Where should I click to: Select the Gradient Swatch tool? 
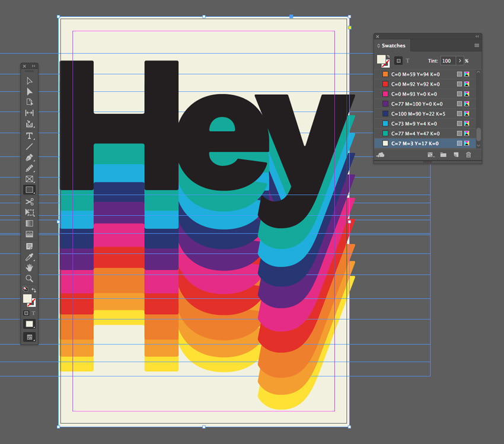click(29, 223)
